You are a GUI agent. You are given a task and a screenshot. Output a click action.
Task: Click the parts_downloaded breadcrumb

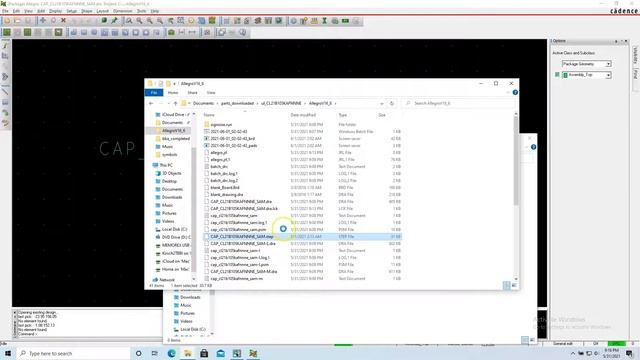pos(237,104)
